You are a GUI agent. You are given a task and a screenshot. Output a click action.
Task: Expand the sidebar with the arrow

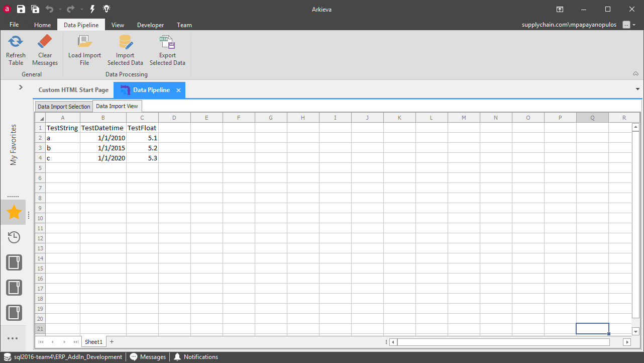tap(21, 87)
